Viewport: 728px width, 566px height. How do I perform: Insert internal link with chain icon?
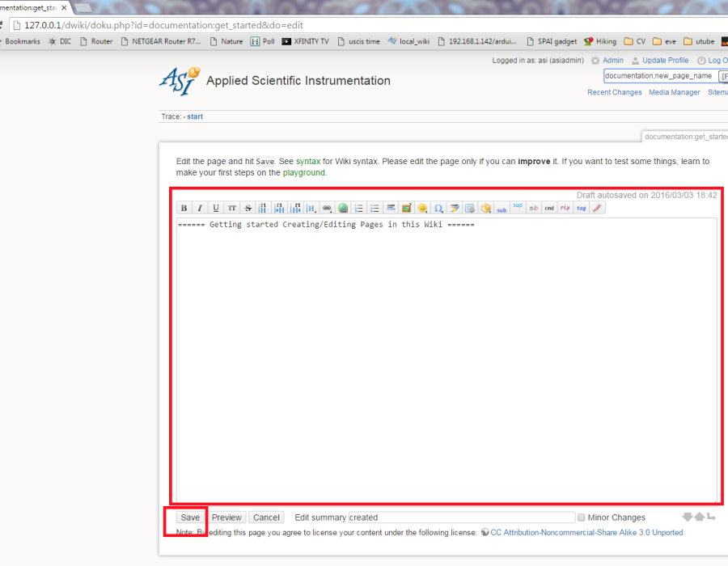point(327,209)
